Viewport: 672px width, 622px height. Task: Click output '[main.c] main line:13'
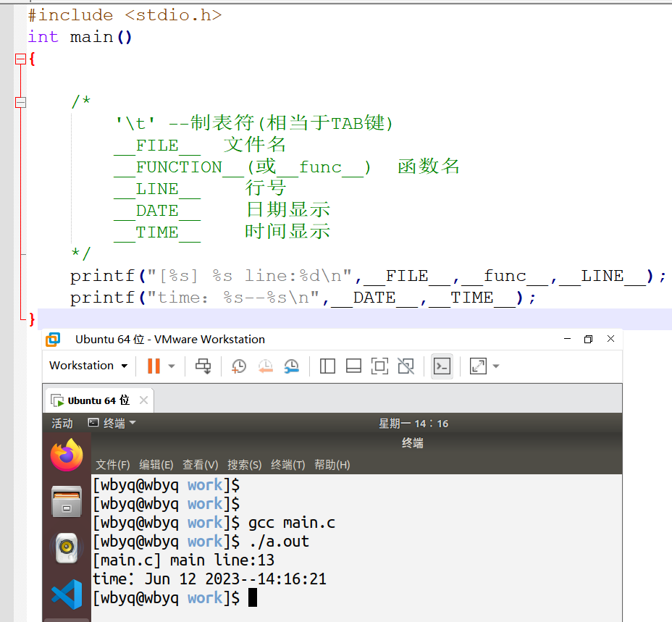tap(183, 560)
